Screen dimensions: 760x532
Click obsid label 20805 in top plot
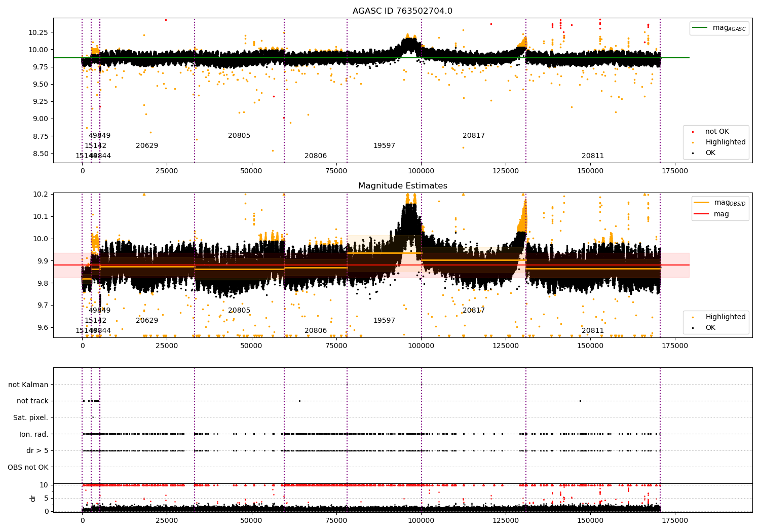[239, 136]
